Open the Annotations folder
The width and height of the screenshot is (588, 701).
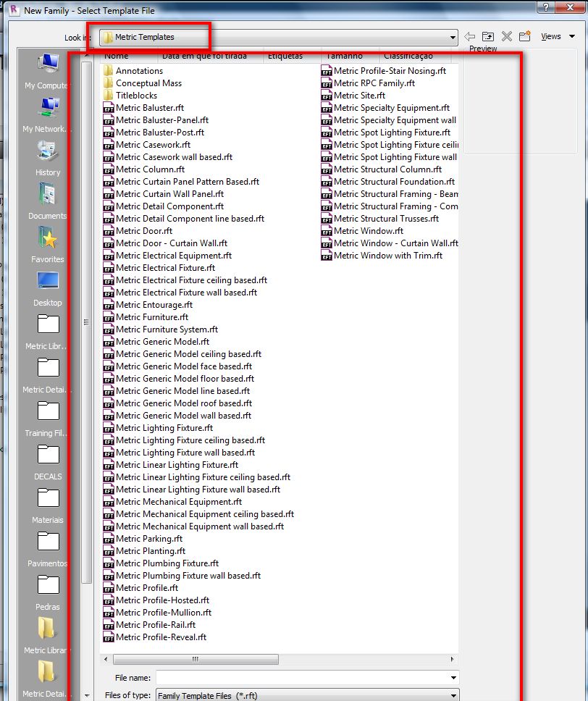coord(133,71)
